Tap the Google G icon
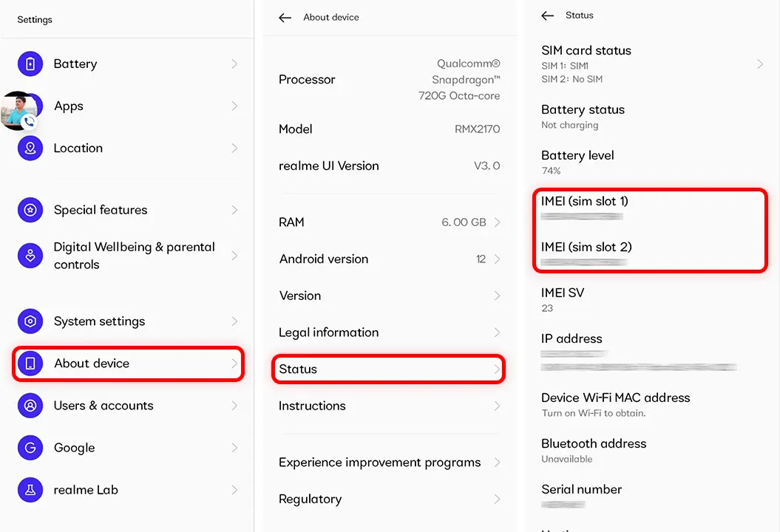The width and height of the screenshot is (780, 532). pyautogui.click(x=30, y=448)
